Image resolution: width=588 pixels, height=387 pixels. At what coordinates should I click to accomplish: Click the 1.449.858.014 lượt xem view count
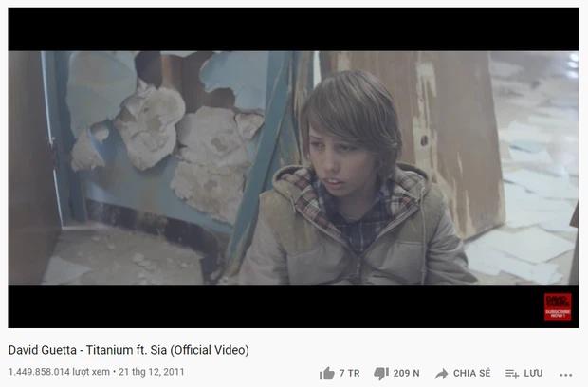tap(59, 372)
